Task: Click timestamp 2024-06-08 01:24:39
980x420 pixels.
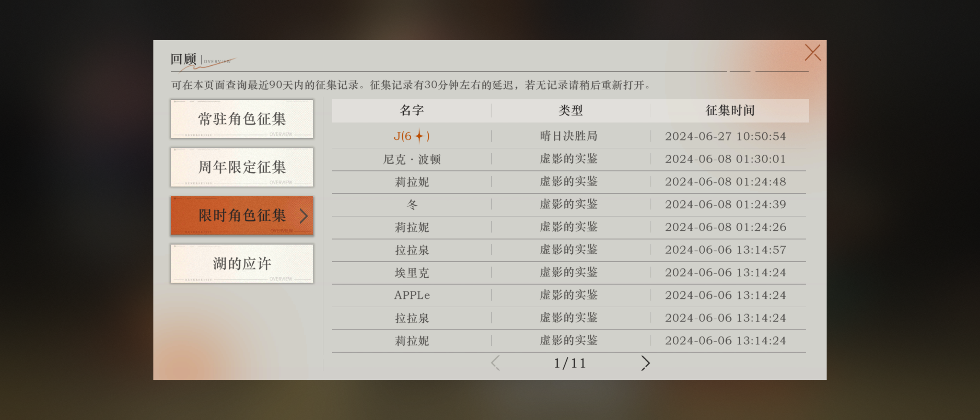Action: click(x=725, y=204)
